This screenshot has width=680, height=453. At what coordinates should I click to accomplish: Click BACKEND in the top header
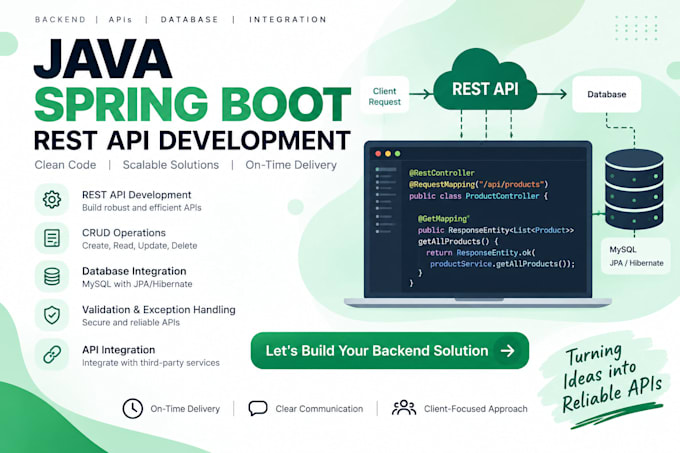[60, 20]
